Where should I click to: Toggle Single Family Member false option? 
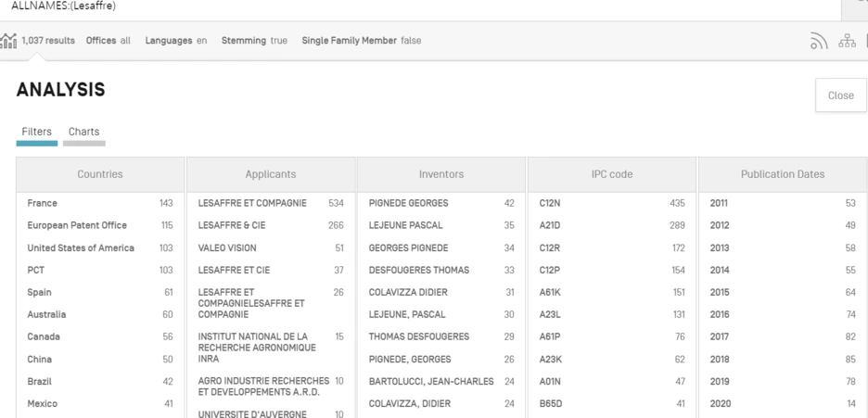362,41
